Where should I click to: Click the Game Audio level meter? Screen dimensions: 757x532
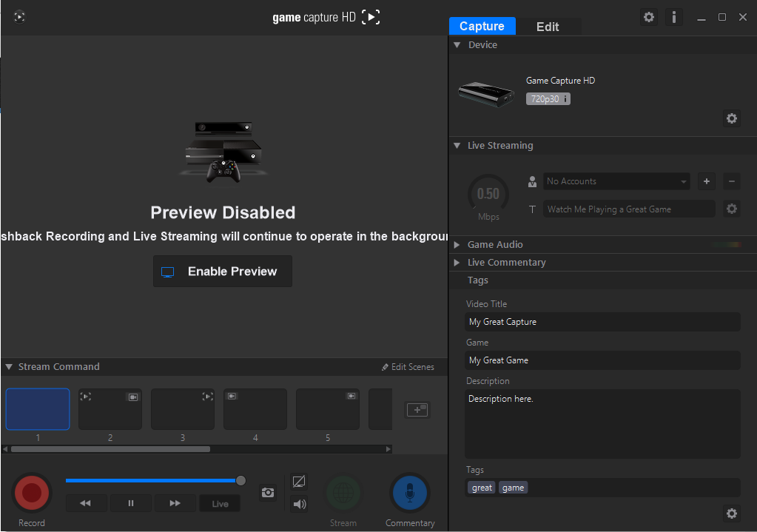click(726, 245)
